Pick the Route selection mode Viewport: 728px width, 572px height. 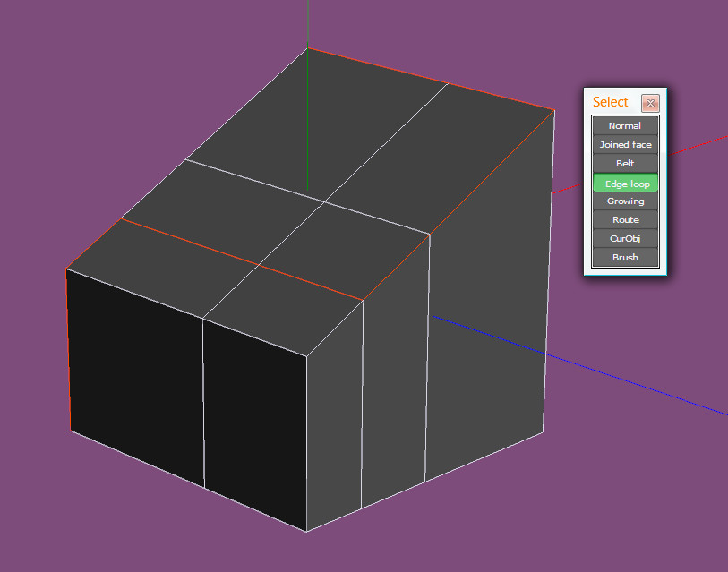[x=625, y=219]
